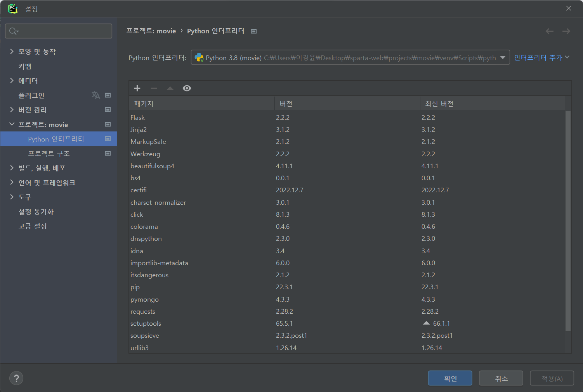Click the Python icon in the interpreter field
The width and height of the screenshot is (583, 392).
pyautogui.click(x=199, y=57)
